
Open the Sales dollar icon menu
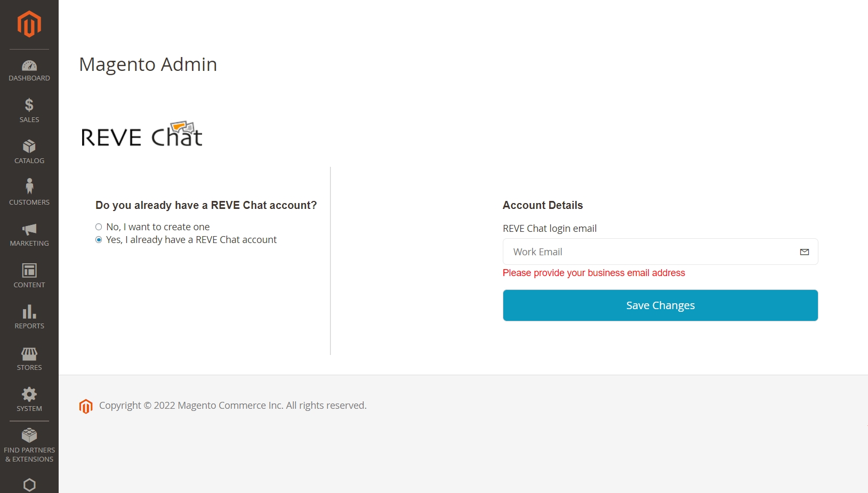[x=29, y=105]
